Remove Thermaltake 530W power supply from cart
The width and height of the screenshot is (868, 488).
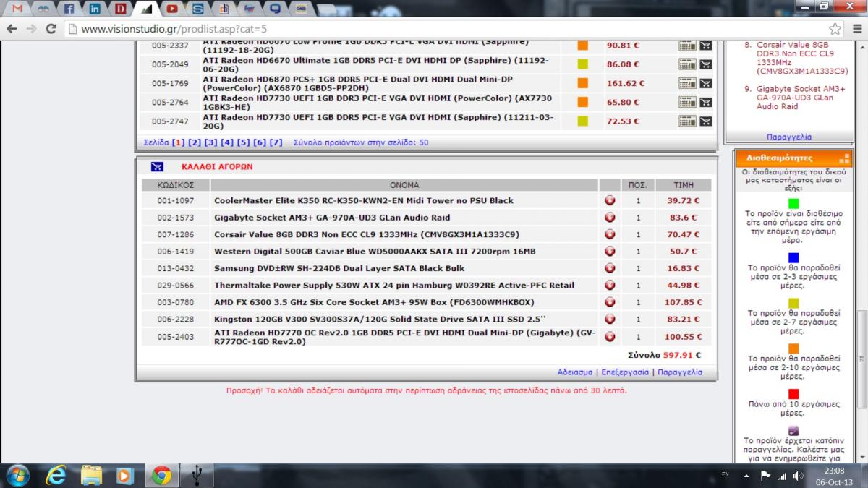point(610,285)
